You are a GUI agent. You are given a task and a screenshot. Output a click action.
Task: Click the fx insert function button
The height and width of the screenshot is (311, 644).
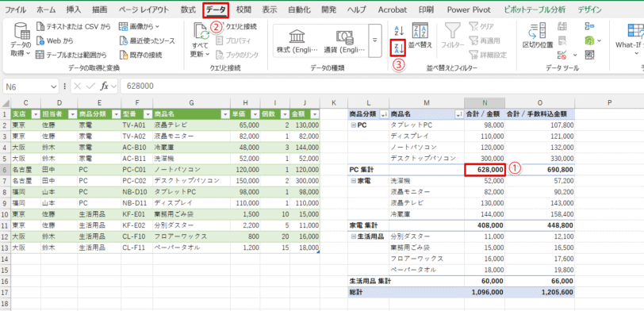click(x=105, y=86)
